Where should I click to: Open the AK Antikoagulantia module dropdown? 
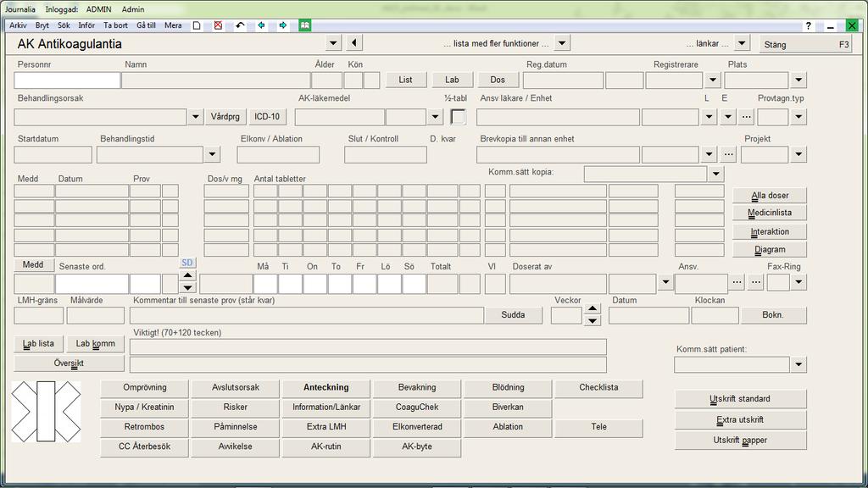pyautogui.click(x=332, y=43)
